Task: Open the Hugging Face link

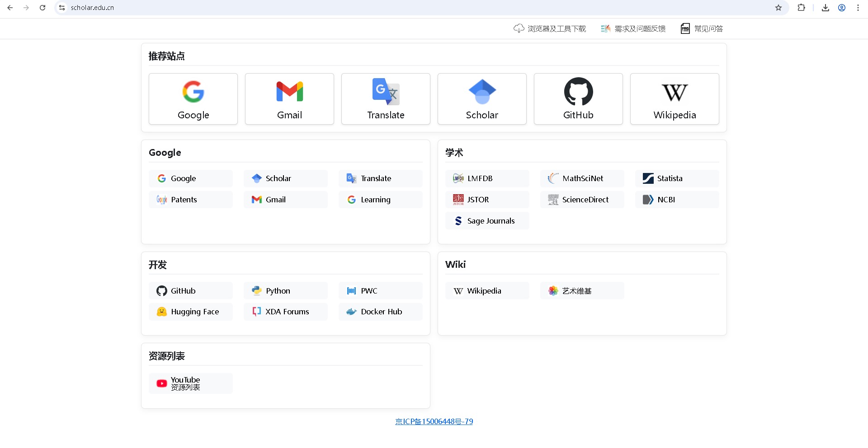Action: coord(191,312)
